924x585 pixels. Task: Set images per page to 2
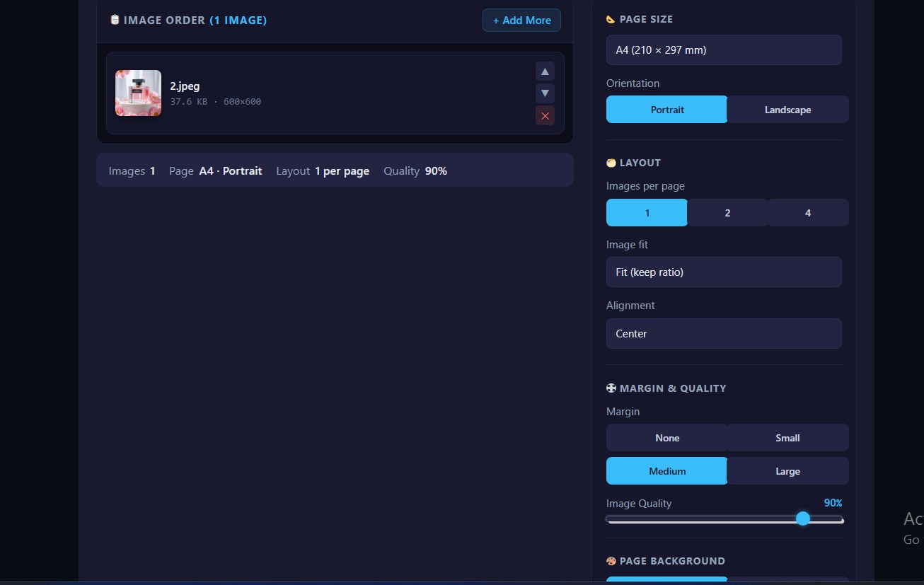click(727, 213)
